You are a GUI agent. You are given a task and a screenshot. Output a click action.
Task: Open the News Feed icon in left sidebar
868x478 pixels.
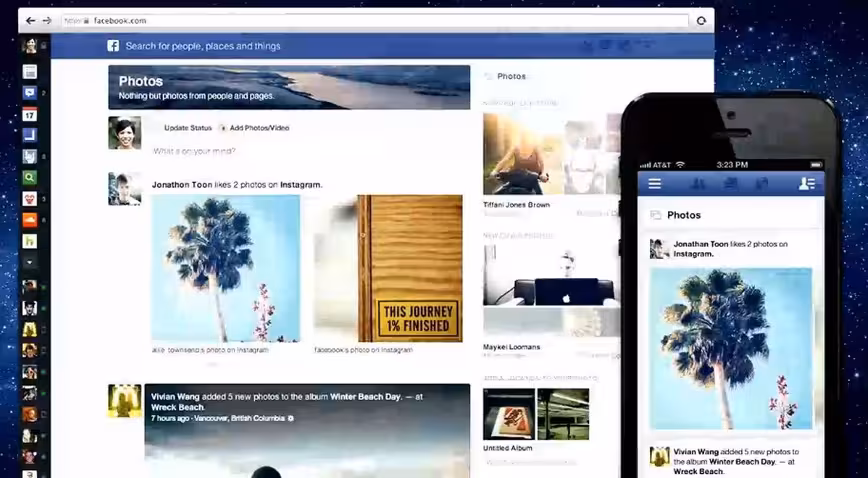29,71
